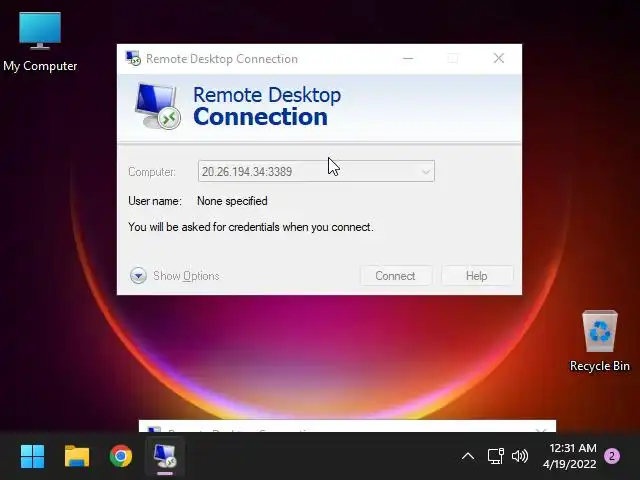
Task: Minimize the Remote Desktop Connection window
Action: 408,59
